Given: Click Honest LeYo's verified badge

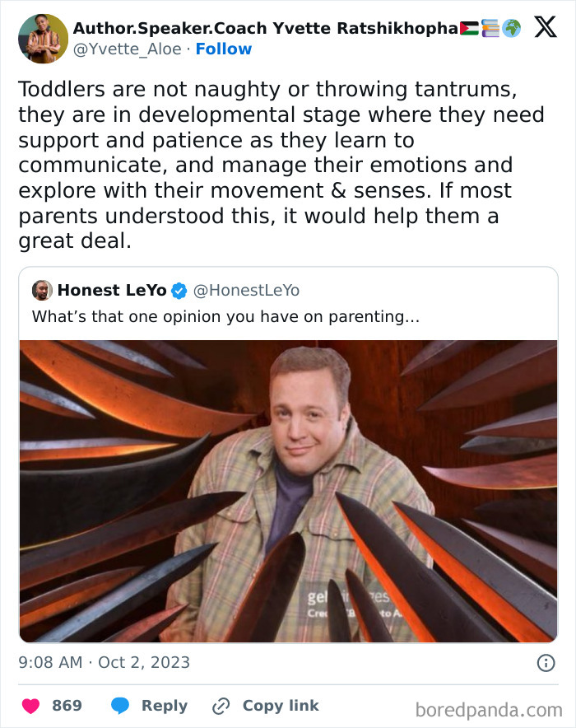Looking at the screenshot, I should point(179,290).
